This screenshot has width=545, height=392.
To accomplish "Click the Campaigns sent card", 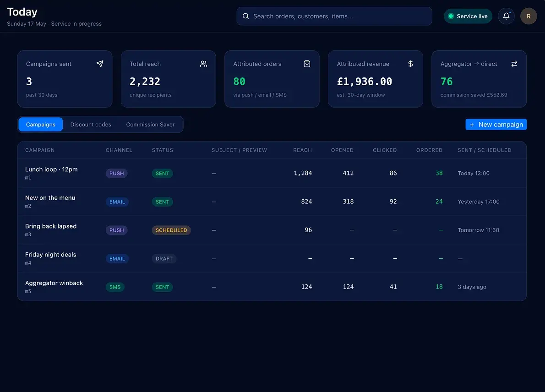I will click(65, 79).
